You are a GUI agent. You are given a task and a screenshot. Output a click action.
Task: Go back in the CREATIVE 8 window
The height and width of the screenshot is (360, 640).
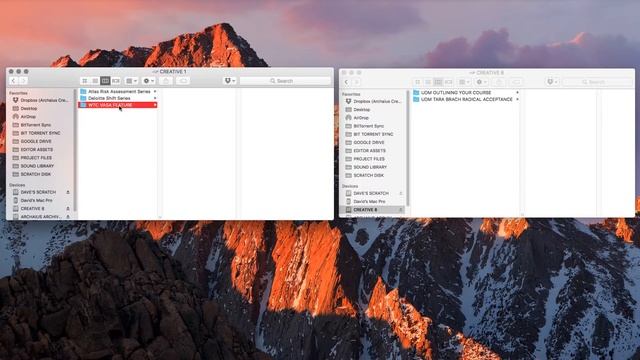[x=346, y=82]
